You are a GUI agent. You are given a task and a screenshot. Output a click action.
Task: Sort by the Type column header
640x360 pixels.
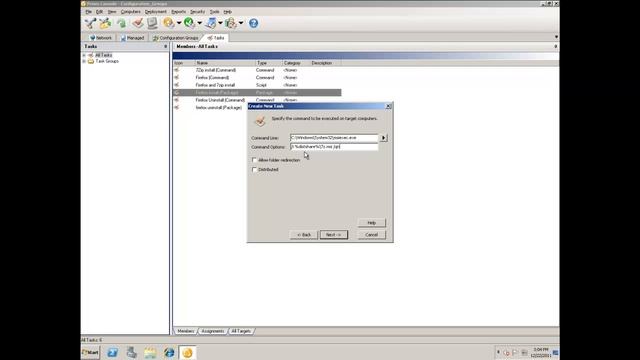point(269,63)
